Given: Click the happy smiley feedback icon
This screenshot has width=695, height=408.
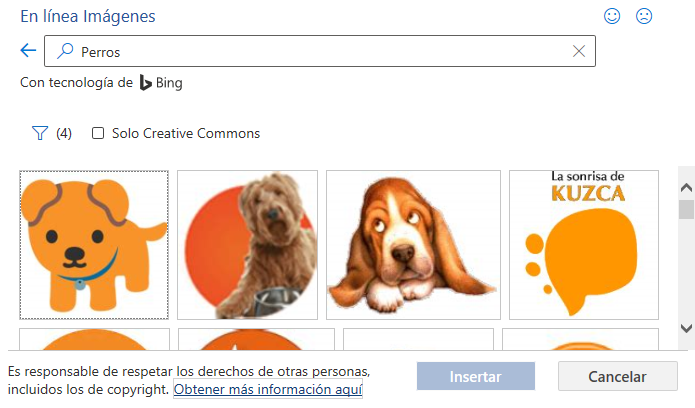Looking at the screenshot, I should pyautogui.click(x=612, y=16).
